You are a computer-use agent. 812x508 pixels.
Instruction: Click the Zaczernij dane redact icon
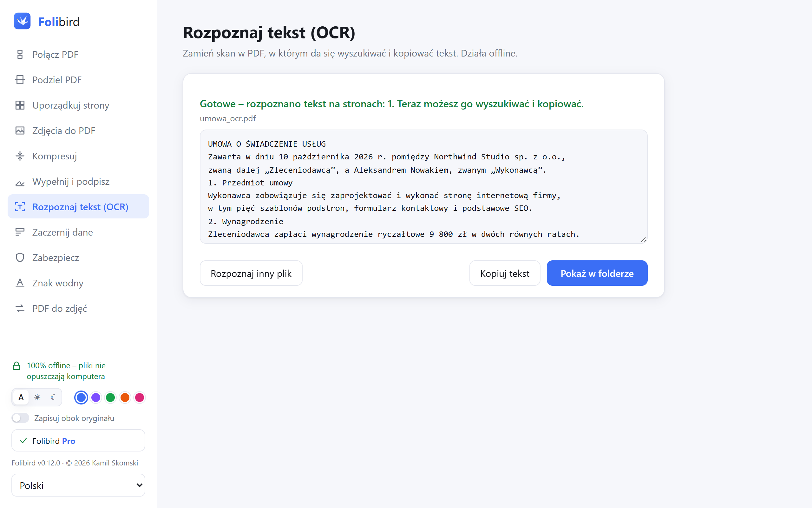(20, 232)
